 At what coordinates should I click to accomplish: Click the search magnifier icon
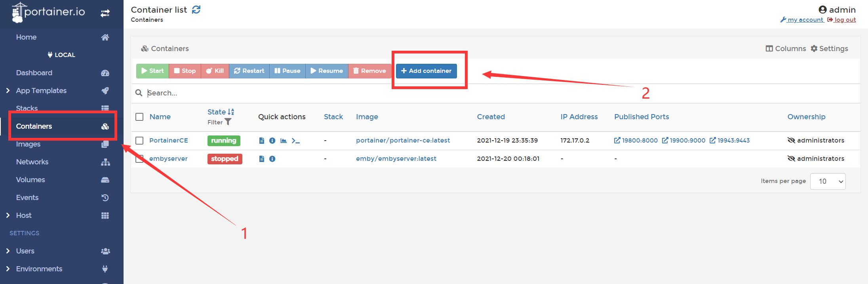click(x=139, y=93)
